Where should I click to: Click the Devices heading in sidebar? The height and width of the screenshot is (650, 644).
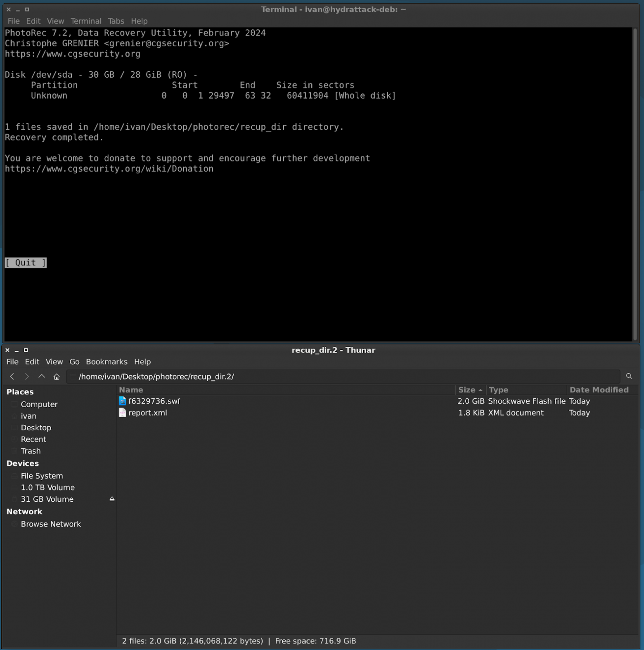coord(22,463)
